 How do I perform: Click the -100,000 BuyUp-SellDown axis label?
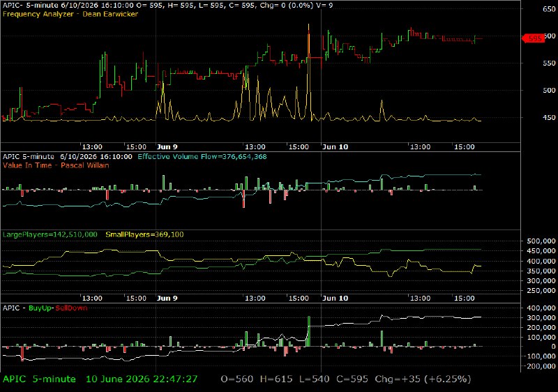click(x=539, y=356)
